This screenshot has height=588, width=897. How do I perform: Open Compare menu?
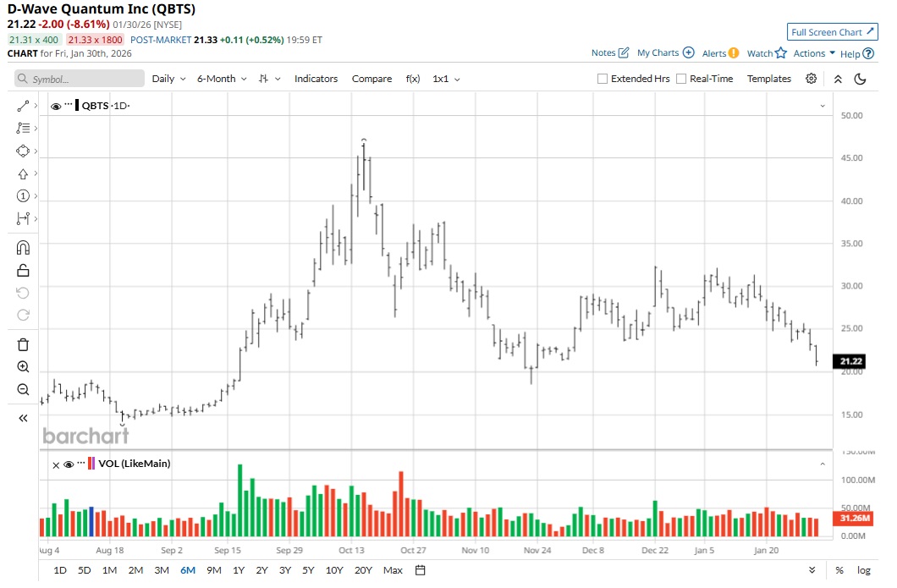371,79
